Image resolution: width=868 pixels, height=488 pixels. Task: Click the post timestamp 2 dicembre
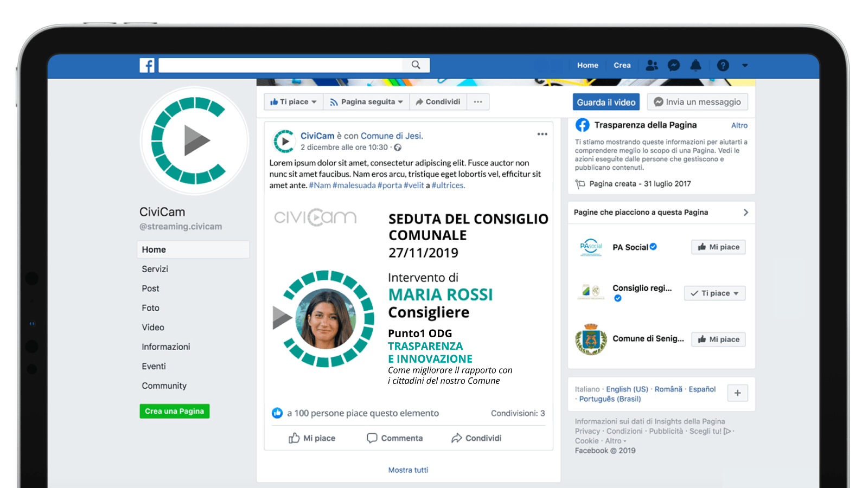point(344,147)
